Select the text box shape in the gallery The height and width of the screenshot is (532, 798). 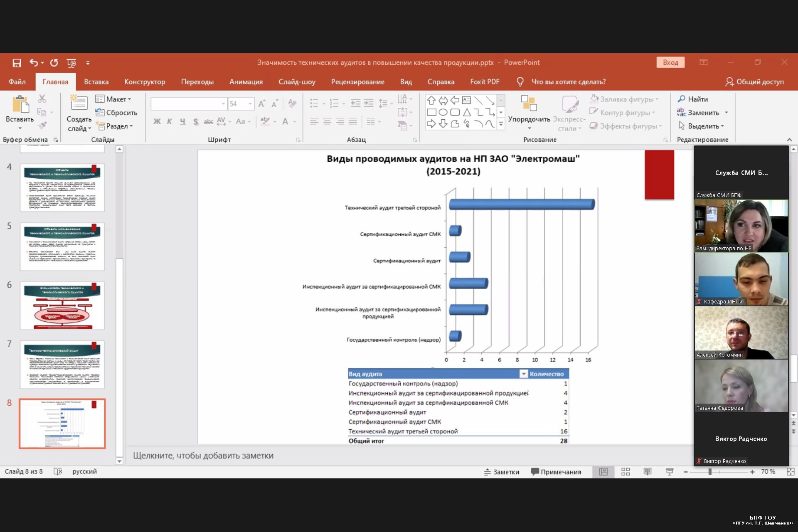(466, 100)
